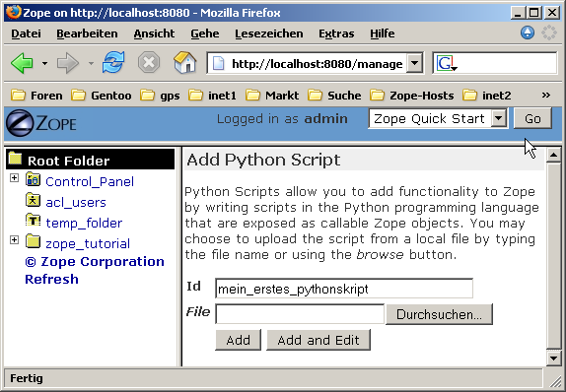Open the Zope-Hosts bookmark folder
The height and width of the screenshot is (392, 566).
point(412,96)
